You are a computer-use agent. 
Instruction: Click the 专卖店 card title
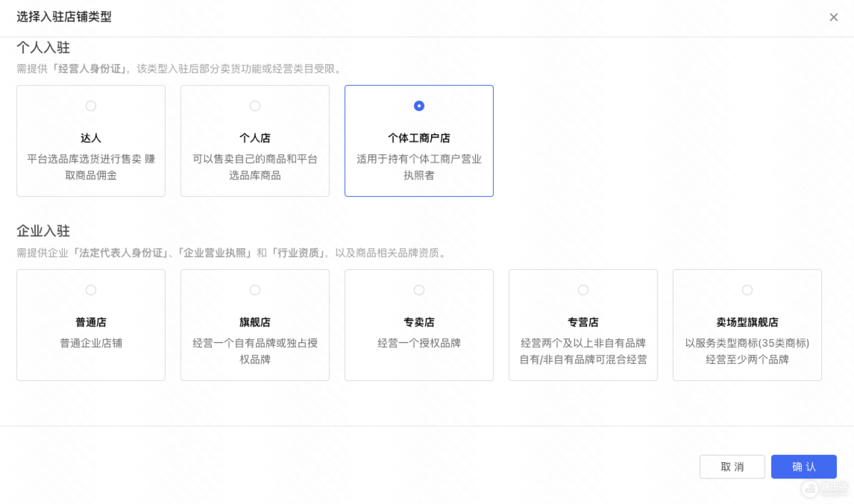[419, 322]
